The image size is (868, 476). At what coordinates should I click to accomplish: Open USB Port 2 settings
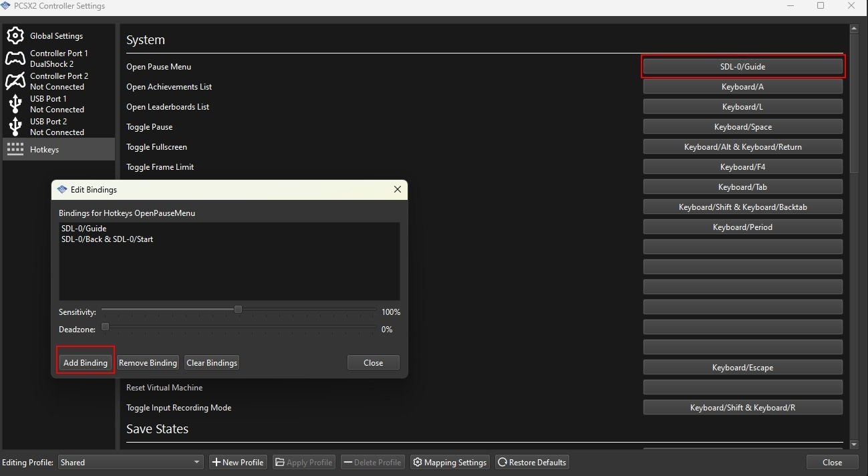tap(58, 127)
